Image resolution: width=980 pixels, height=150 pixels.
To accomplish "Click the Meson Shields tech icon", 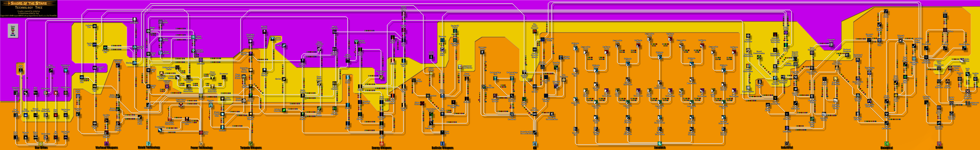I will 161,40.
